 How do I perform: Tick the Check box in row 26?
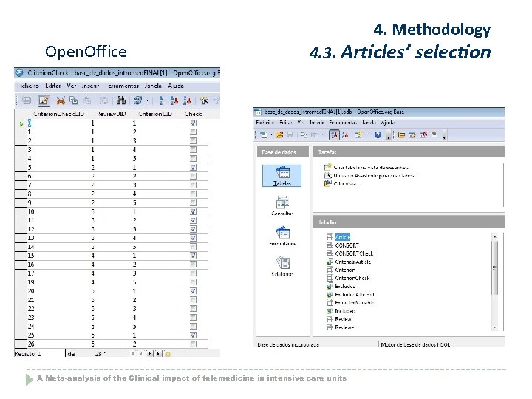point(193,344)
